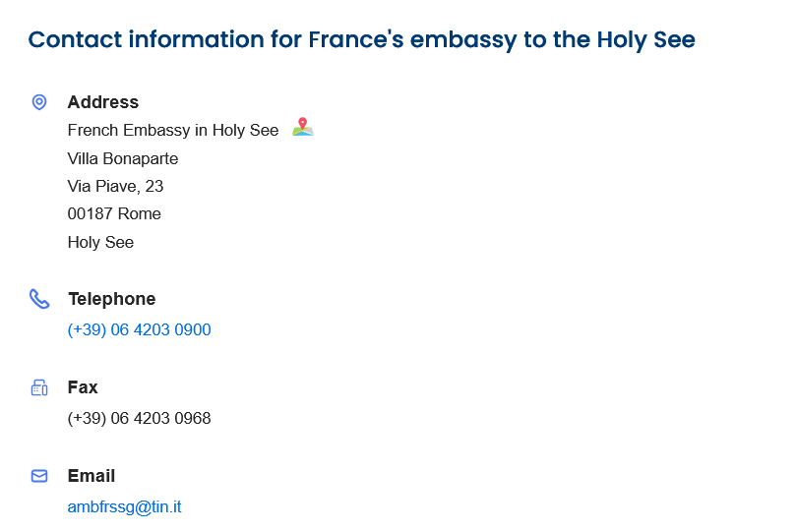
Task: Click the location pin icon beside Address
Action: coord(39,102)
